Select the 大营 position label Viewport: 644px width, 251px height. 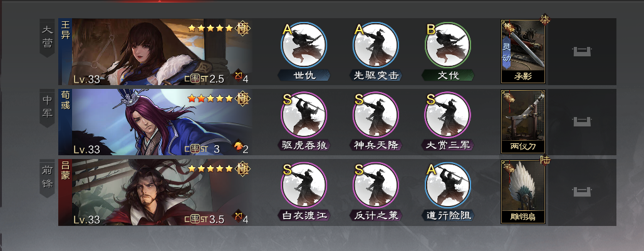[x=47, y=38]
